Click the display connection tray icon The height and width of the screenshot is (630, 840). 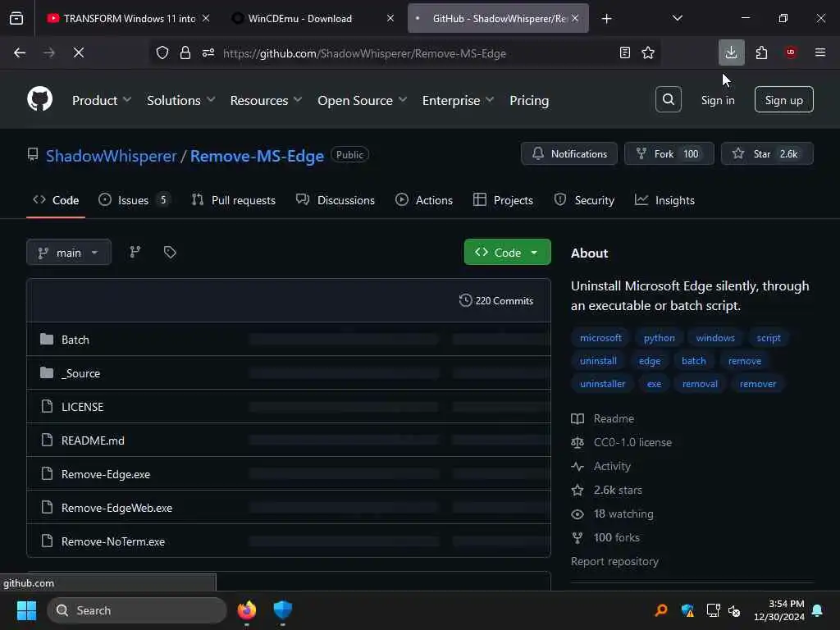[x=713, y=610]
